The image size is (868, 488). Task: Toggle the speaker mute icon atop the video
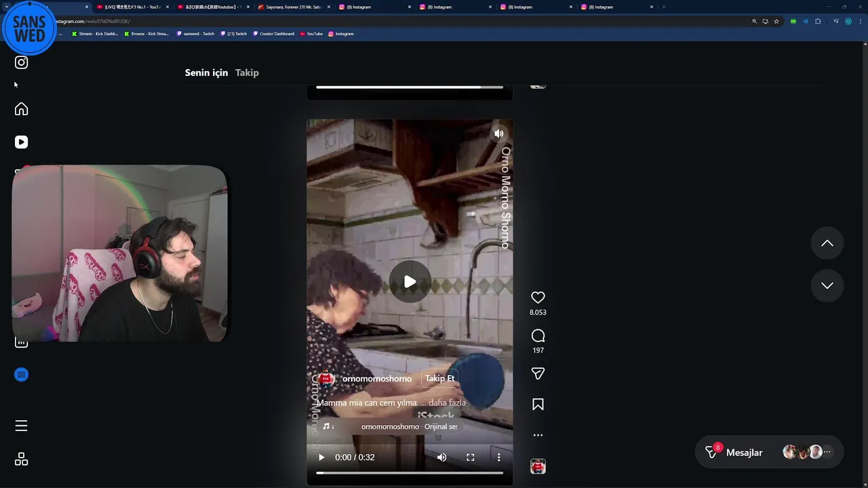pos(498,134)
